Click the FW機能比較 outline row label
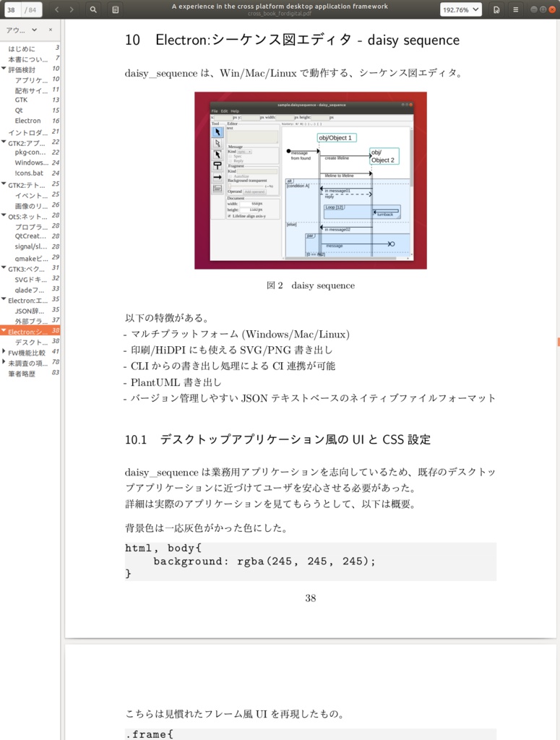 click(x=27, y=353)
